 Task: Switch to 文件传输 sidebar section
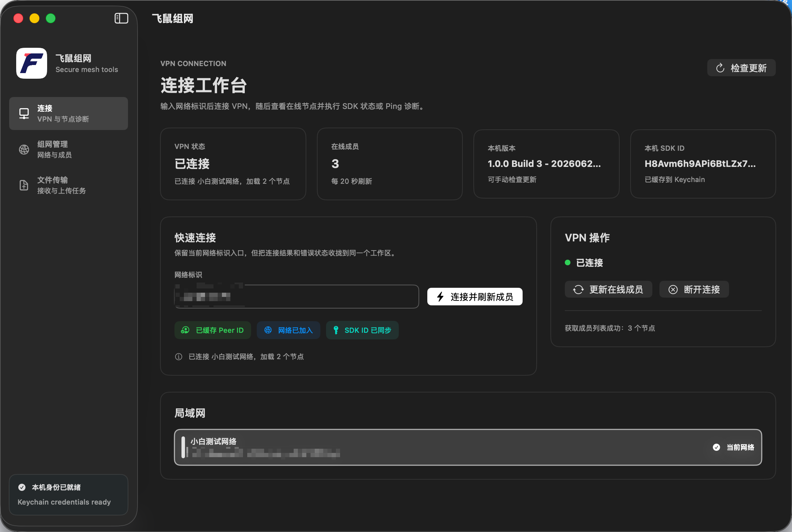coord(69,185)
